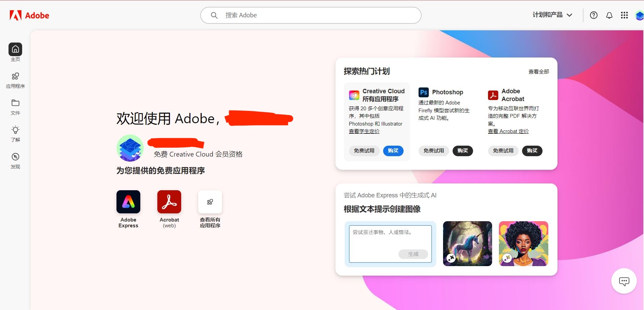Click the Adobe Acrobat plan icon
644x310 pixels.
click(493, 95)
